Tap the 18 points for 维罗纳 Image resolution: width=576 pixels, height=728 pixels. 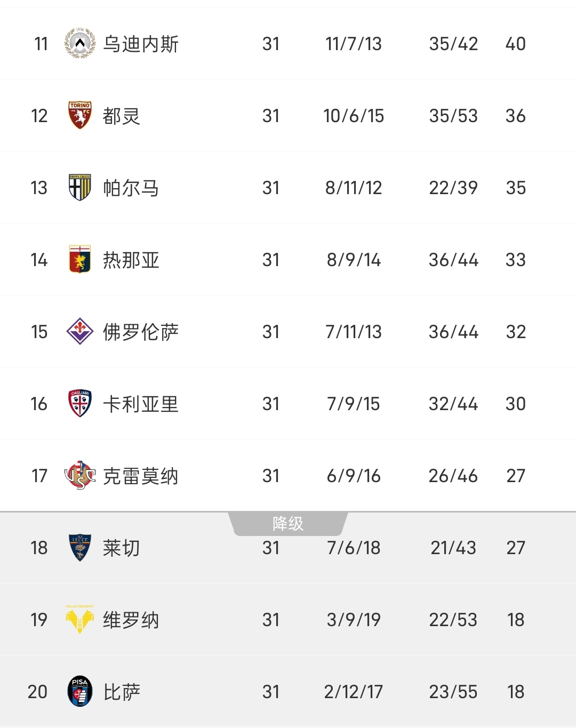coord(516,620)
